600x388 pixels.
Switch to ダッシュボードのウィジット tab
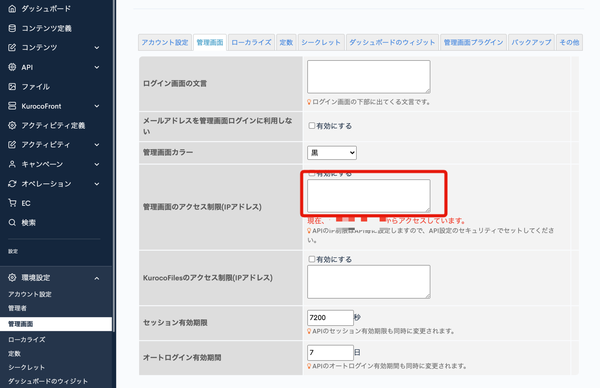pos(392,42)
